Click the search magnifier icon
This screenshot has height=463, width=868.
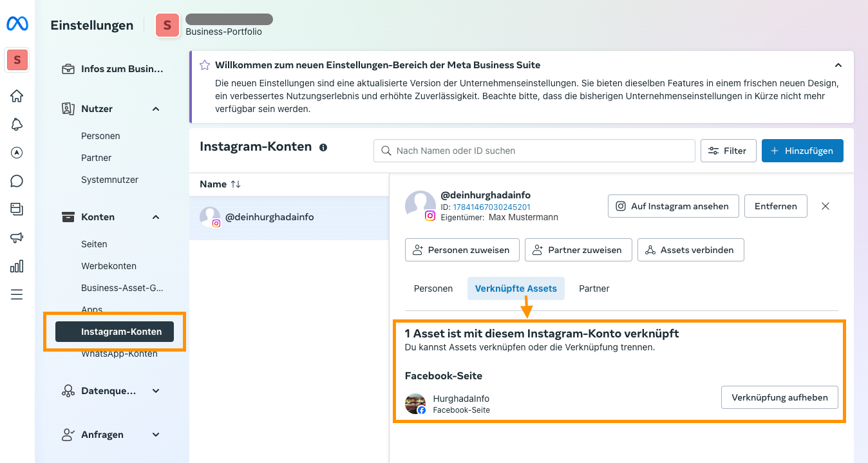pos(386,151)
